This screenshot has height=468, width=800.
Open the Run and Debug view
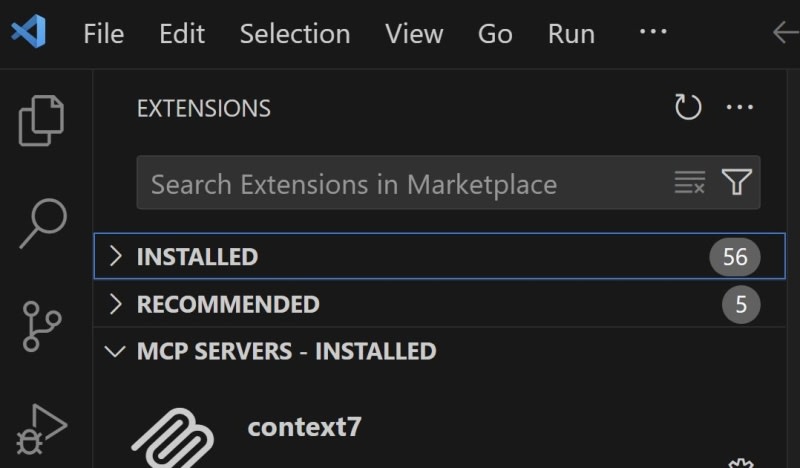pos(42,429)
